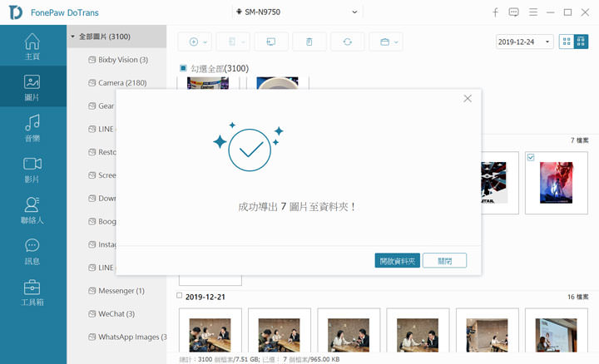Open the presentation screen photo thumbnail
The image size is (599, 364).
[x=557, y=335]
